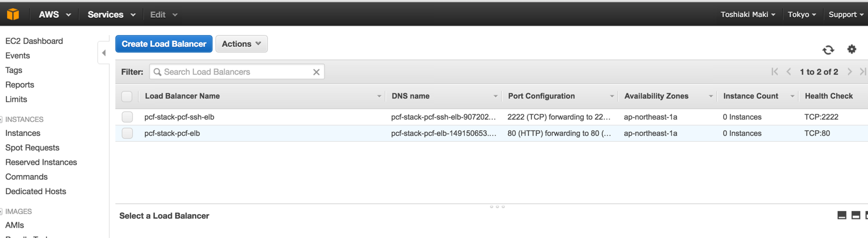The height and width of the screenshot is (238, 868).
Task: Open Spot Requests in sidebar
Action: point(32,148)
